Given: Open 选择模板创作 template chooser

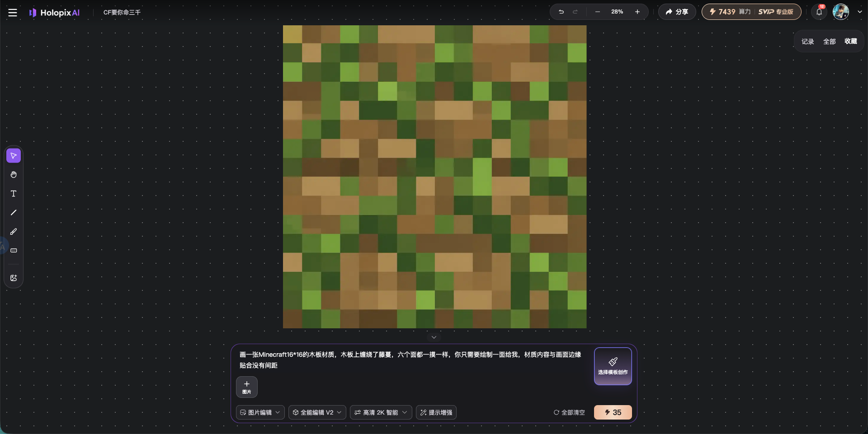Looking at the screenshot, I should coord(613,366).
